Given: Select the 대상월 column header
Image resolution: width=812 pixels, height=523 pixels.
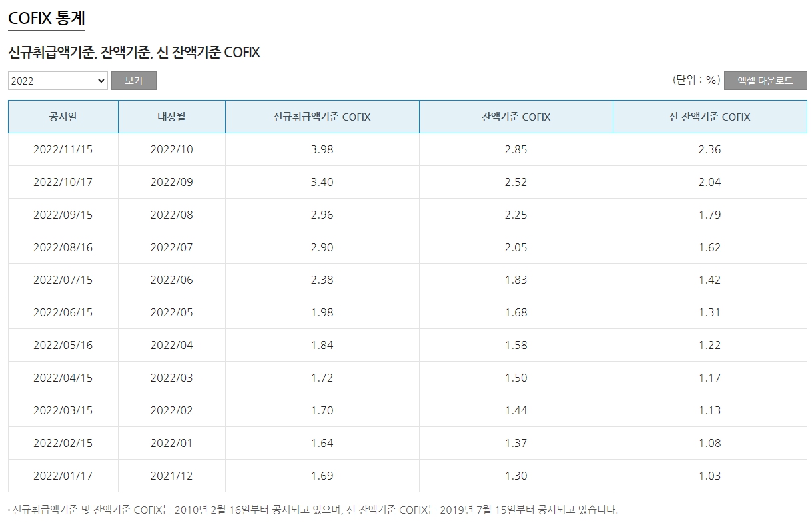Looking at the screenshot, I should (171, 116).
